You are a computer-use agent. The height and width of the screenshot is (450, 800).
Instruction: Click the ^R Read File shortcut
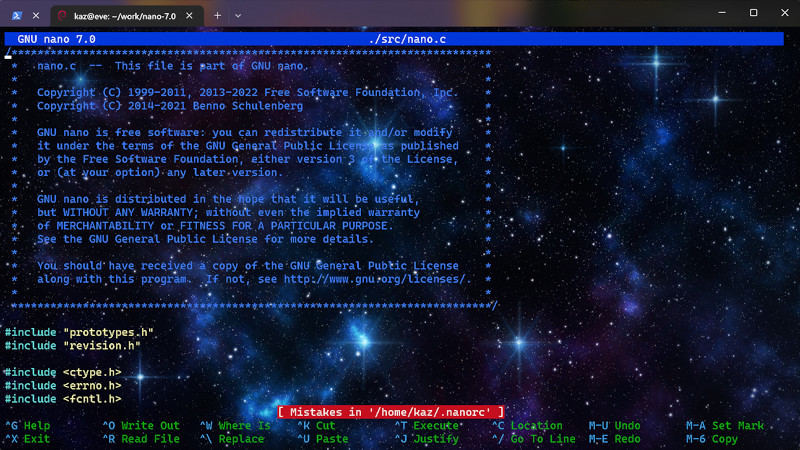(x=141, y=439)
